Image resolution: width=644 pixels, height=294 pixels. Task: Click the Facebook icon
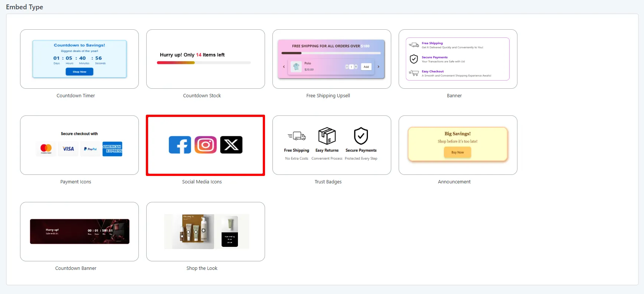[180, 145]
